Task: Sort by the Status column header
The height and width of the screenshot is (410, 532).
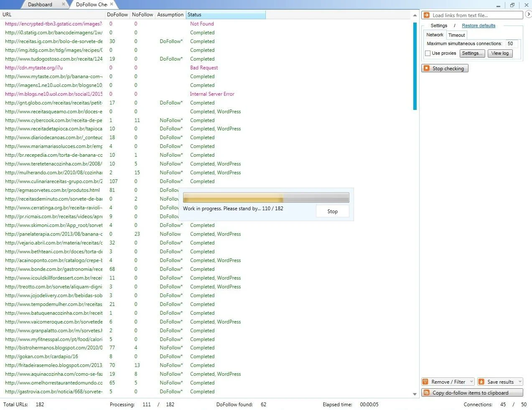Action: 226,15
